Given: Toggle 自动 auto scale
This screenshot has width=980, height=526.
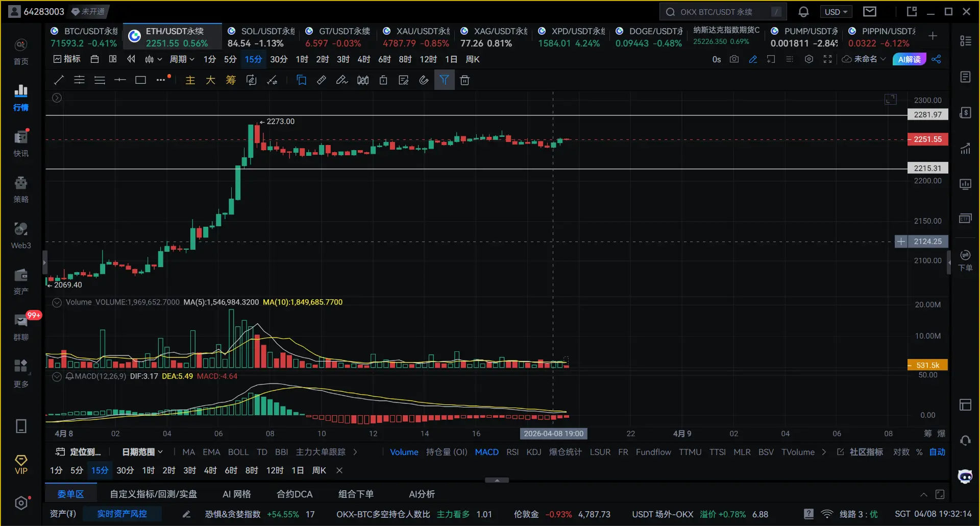Looking at the screenshot, I should (x=937, y=452).
